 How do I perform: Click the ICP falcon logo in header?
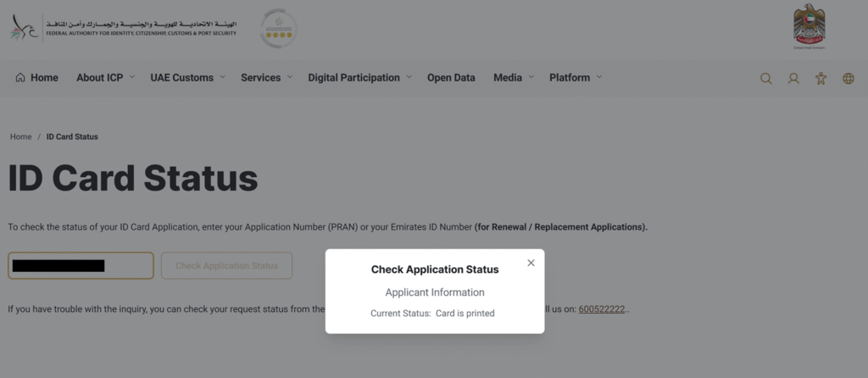(x=25, y=28)
